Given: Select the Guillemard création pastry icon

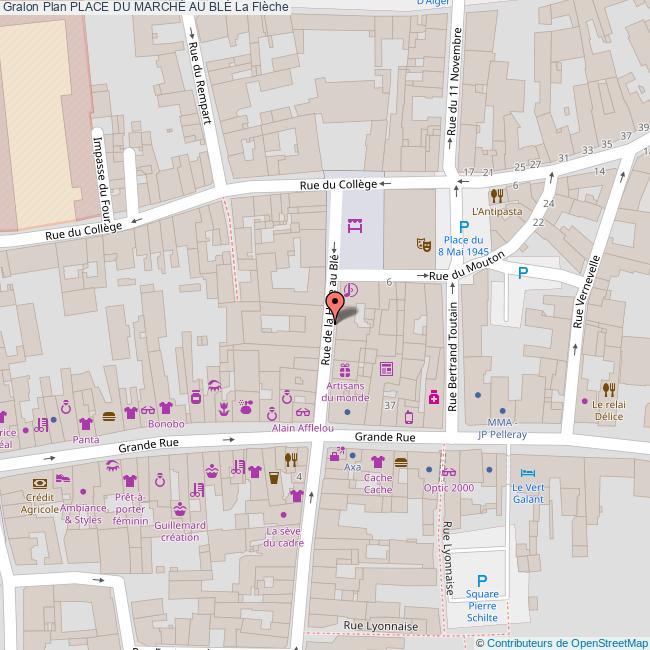Looking at the screenshot, I should [x=179, y=508].
